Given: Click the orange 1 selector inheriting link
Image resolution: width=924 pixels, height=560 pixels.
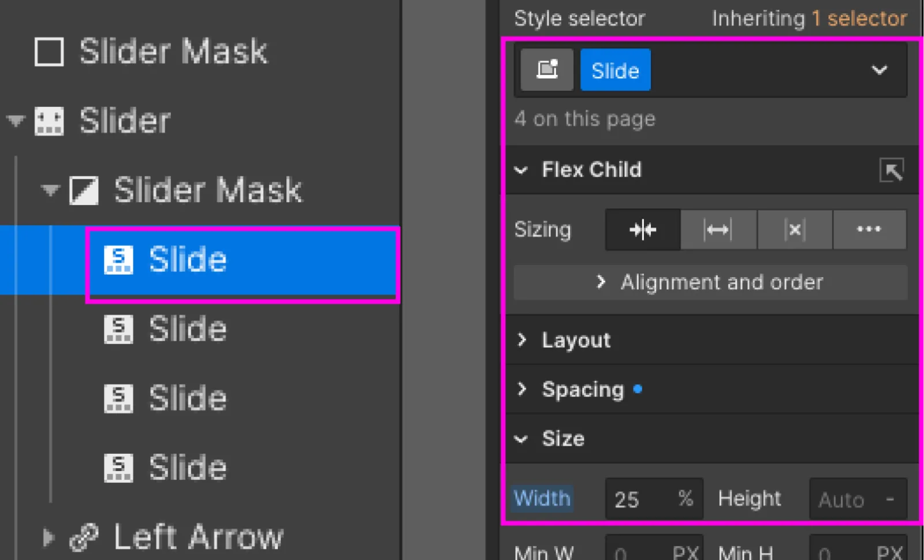Looking at the screenshot, I should coord(859,18).
